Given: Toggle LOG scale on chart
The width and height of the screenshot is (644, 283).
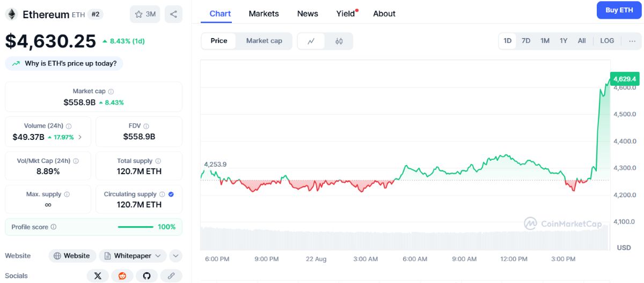Looking at the screenshot, I should pos(607,41).
